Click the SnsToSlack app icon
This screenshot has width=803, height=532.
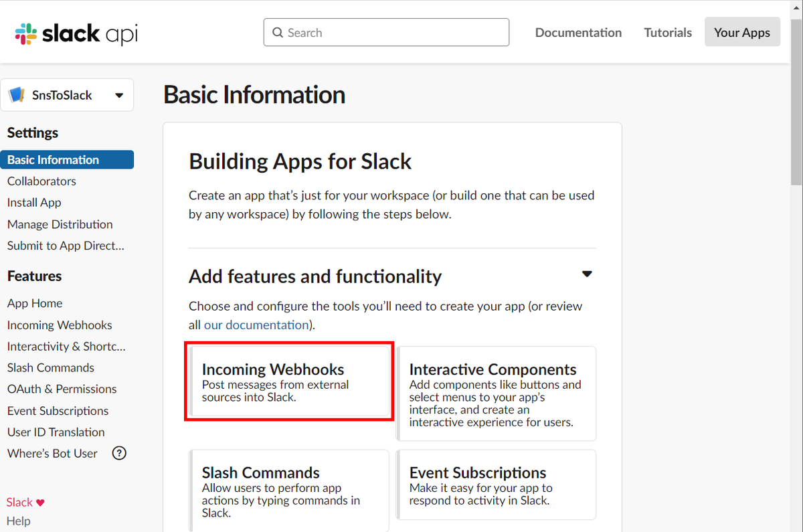17,95
